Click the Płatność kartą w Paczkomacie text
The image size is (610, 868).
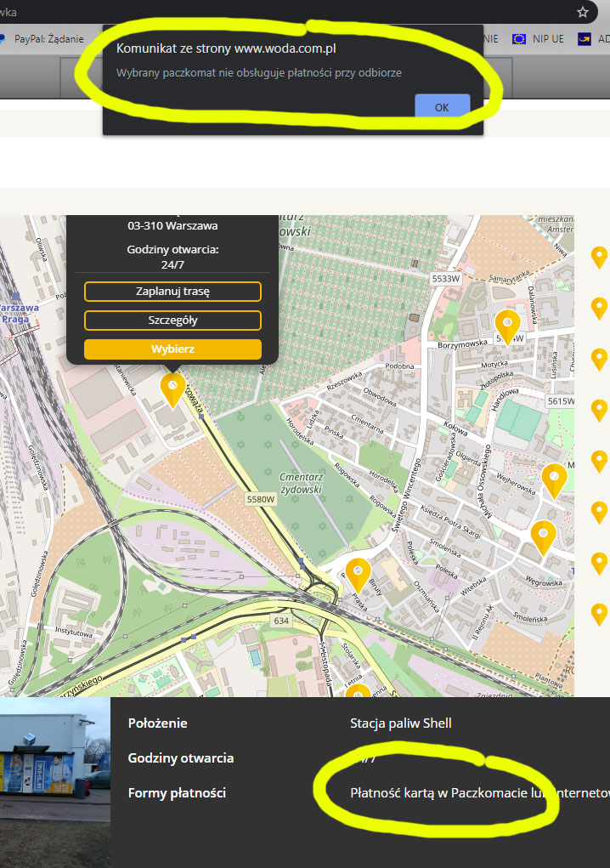(x=438, y=792)
